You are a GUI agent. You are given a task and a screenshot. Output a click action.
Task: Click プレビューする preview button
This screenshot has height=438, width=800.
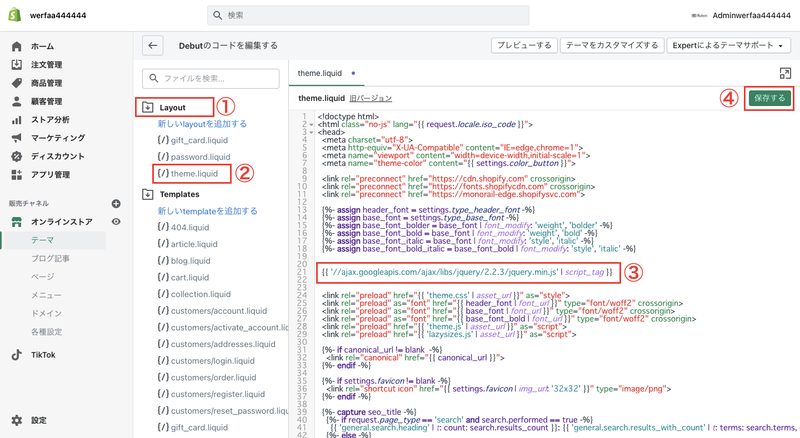pyautogui.click(x=524, y=45)
